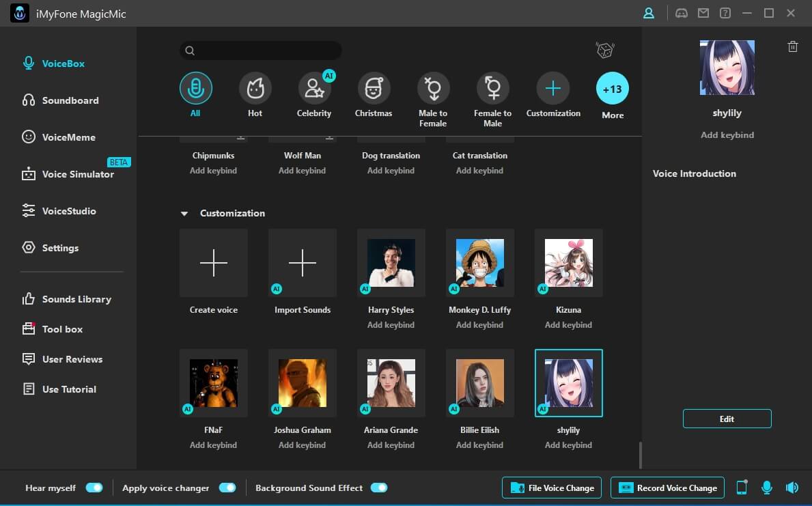Viewport: 812px width, 506px height.
Task: Click the Import Sounds tile
Action: 303,263
